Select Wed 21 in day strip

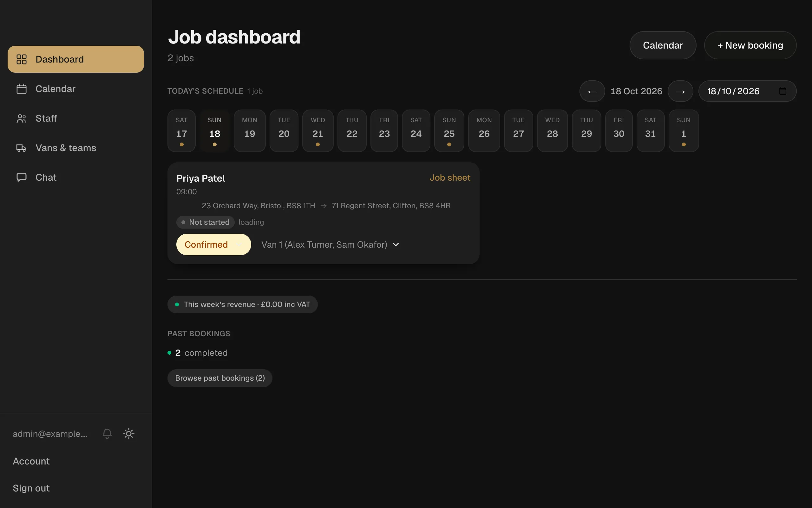tap(318, 131)
